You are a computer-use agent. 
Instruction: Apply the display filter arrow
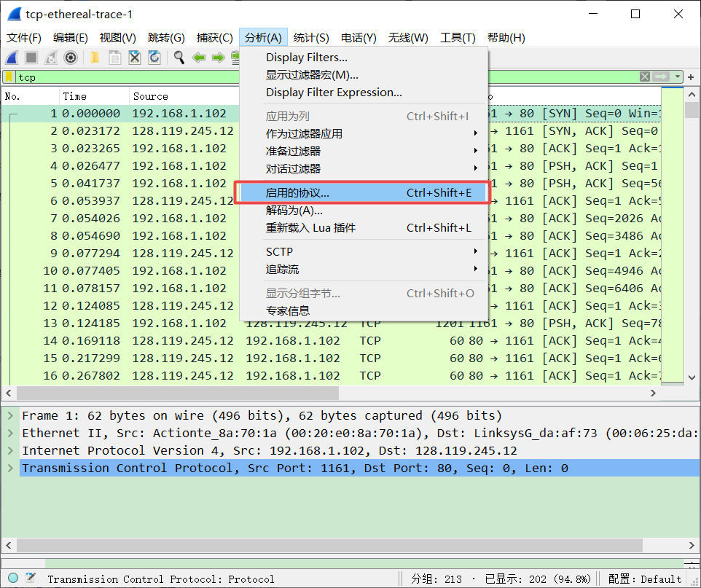tap(661, 77)
